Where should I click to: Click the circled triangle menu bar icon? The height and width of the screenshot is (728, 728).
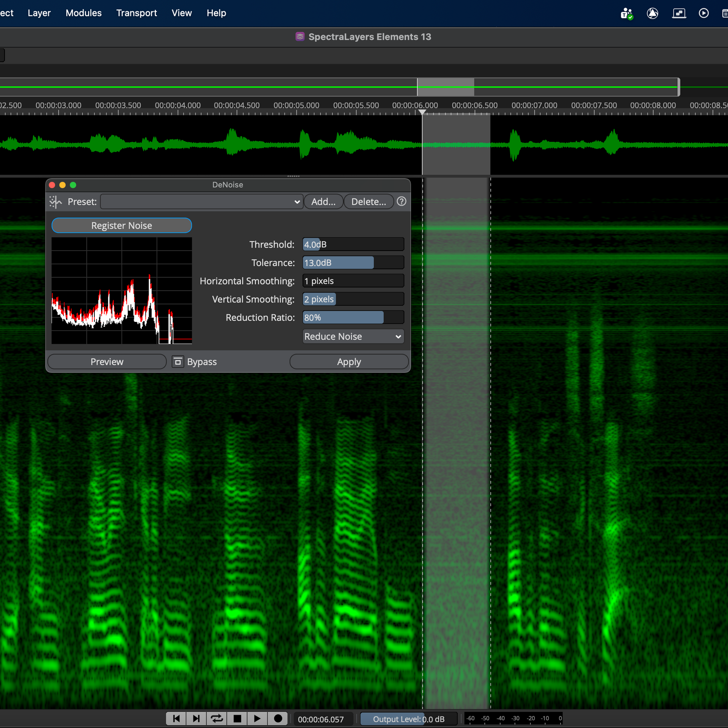(x=652, y=14)
